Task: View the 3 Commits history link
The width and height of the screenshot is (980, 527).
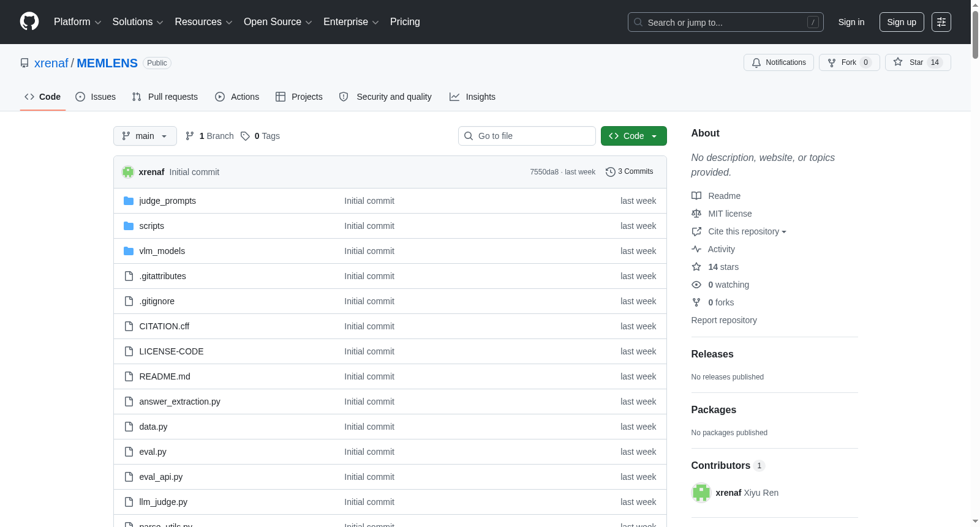Action: coord(629,172)
